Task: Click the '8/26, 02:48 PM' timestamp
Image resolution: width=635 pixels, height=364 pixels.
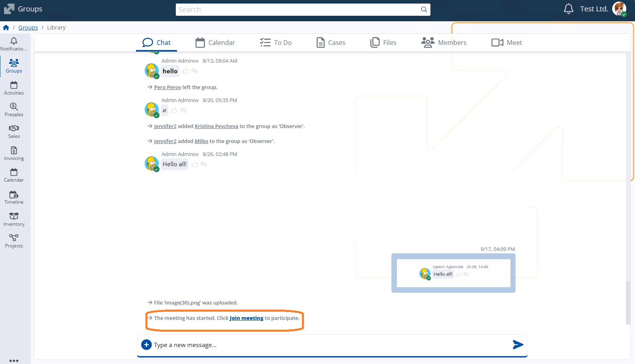Action: (x=220, y=154)
